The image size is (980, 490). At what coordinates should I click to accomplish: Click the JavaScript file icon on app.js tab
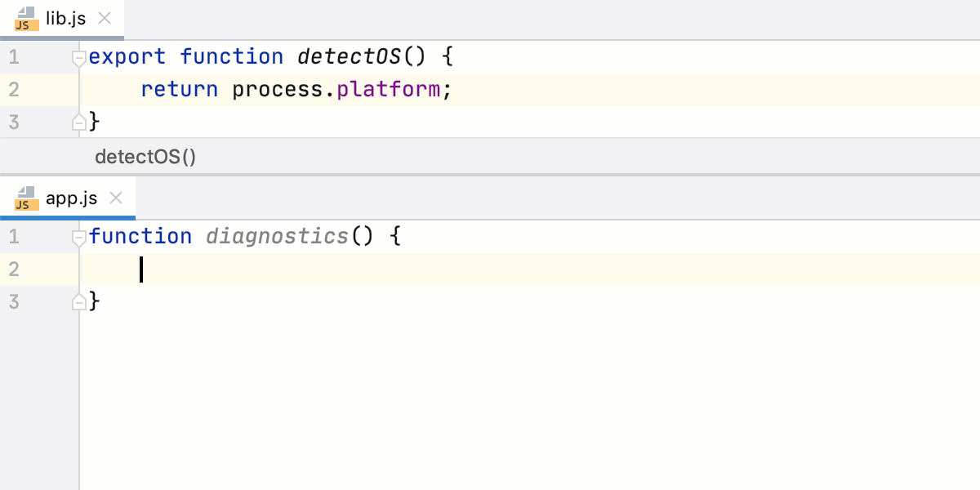pos(24,198)
